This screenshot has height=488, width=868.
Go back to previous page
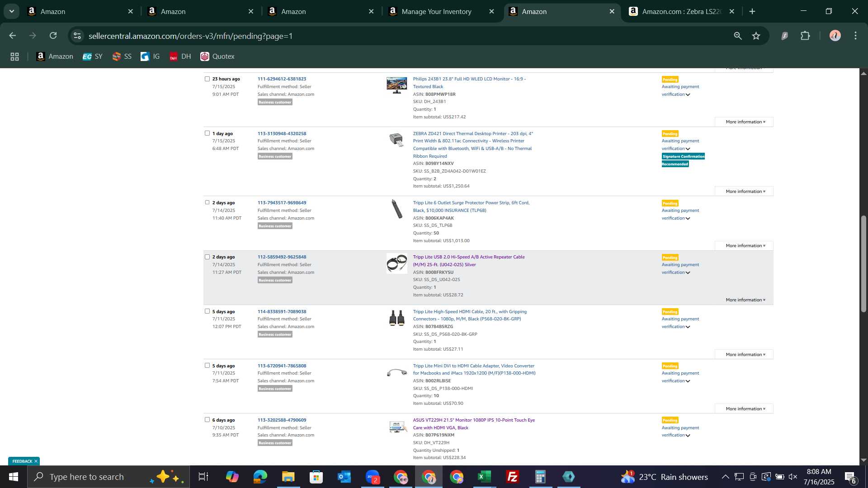coord(12,36)
